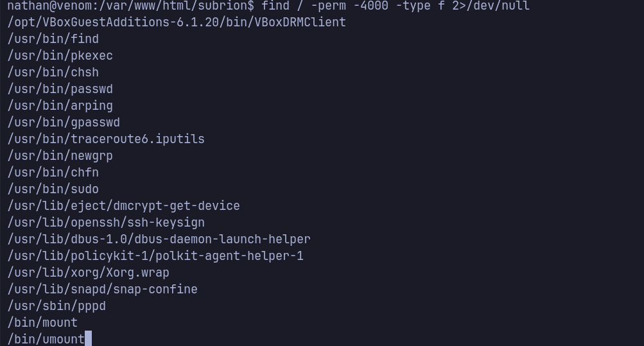Screen dimensions: 644x346
Task: Click the polkit-agent-helper-1 path
Action: tap(155, 256)
